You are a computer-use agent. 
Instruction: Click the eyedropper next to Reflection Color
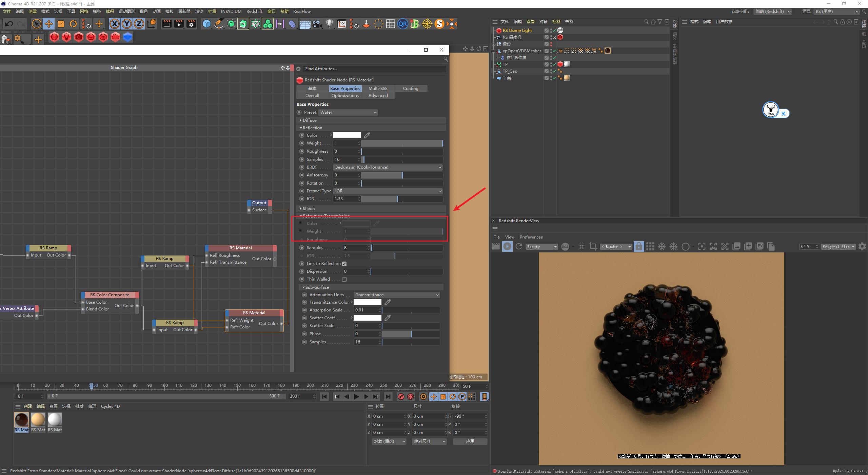[367, 135]
